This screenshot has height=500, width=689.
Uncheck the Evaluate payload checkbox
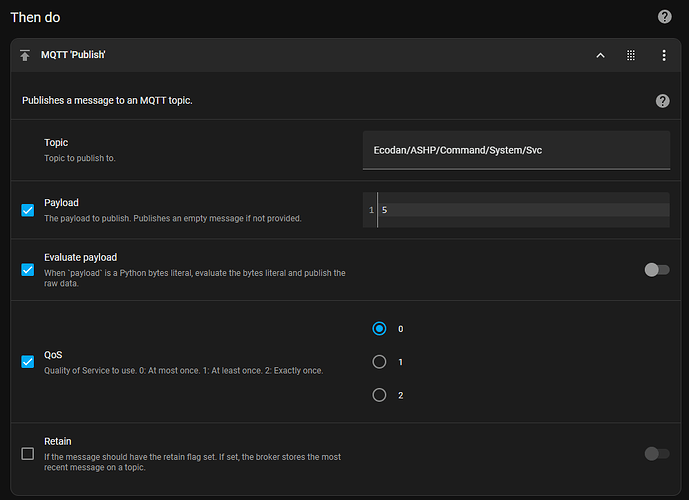pos(28,269)
